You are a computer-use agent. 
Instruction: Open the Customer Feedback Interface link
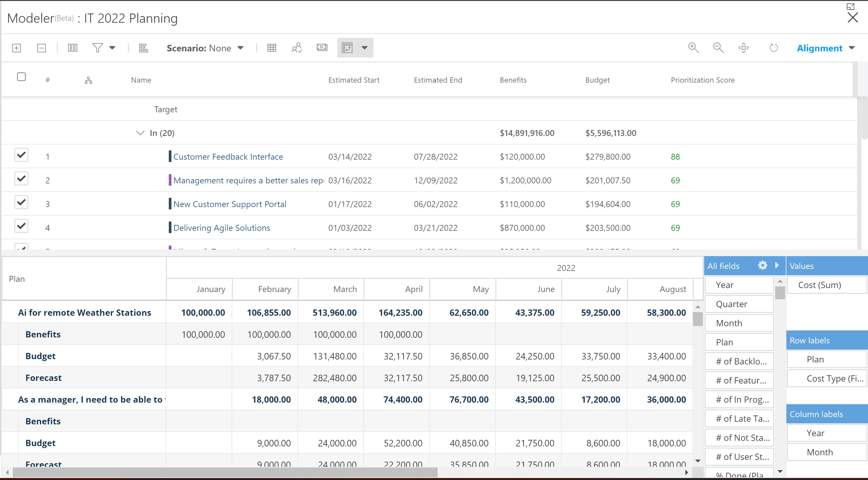[228, 157]
